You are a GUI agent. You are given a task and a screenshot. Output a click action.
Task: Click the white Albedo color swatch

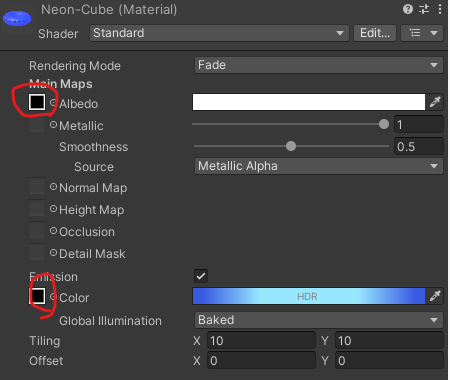coord(309,102)
